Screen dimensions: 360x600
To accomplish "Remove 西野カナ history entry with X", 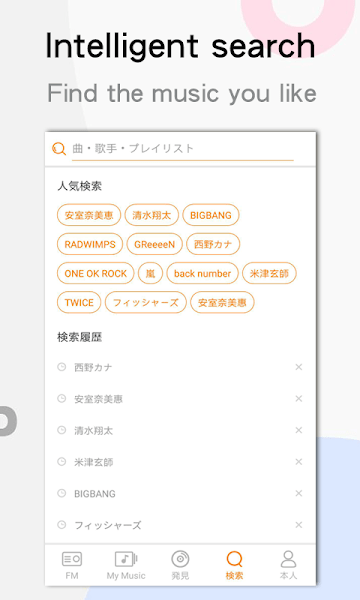I will [299, 367].
